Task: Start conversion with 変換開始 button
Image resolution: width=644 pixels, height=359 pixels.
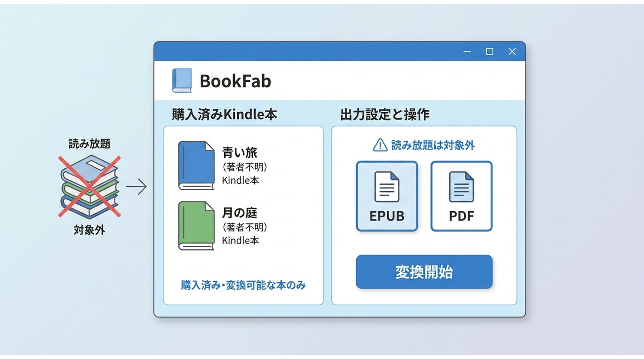Action: click(424, 272)
